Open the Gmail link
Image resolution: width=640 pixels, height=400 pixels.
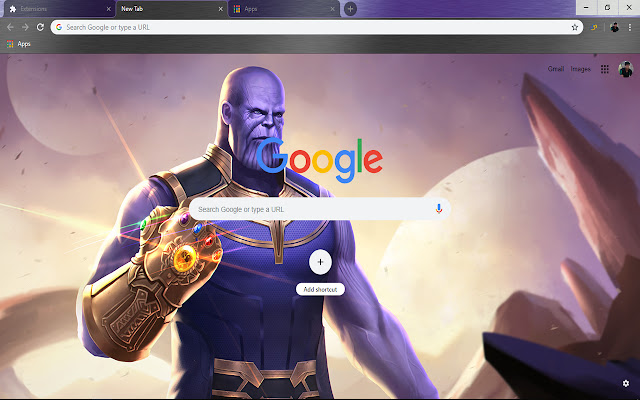[556, 69]
